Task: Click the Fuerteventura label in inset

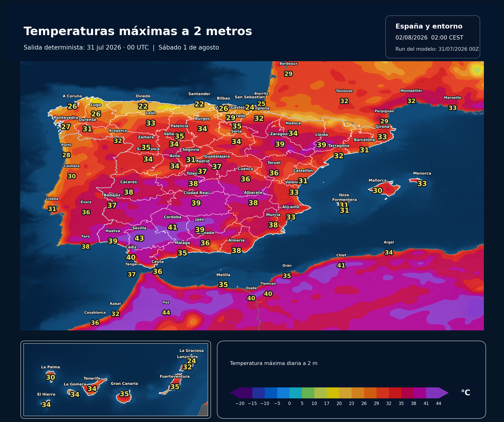Action: [175, 376]
